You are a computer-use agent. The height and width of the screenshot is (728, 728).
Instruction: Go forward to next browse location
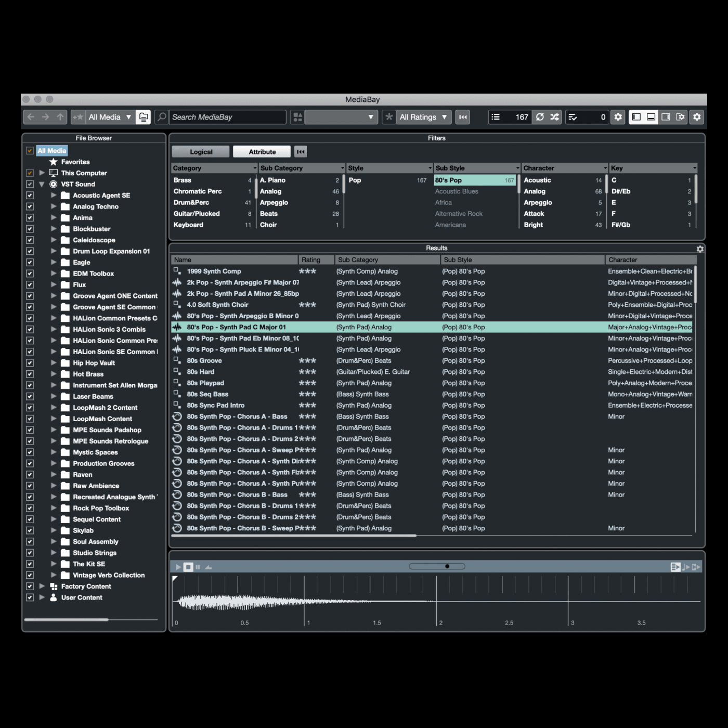click(x=45, y=117)
